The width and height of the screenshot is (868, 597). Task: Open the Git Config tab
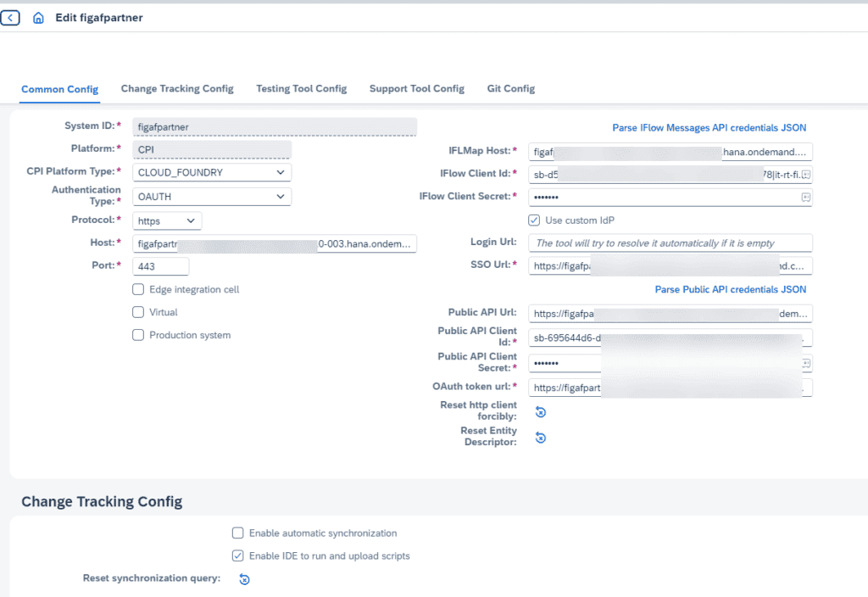(x=511, y=88)
